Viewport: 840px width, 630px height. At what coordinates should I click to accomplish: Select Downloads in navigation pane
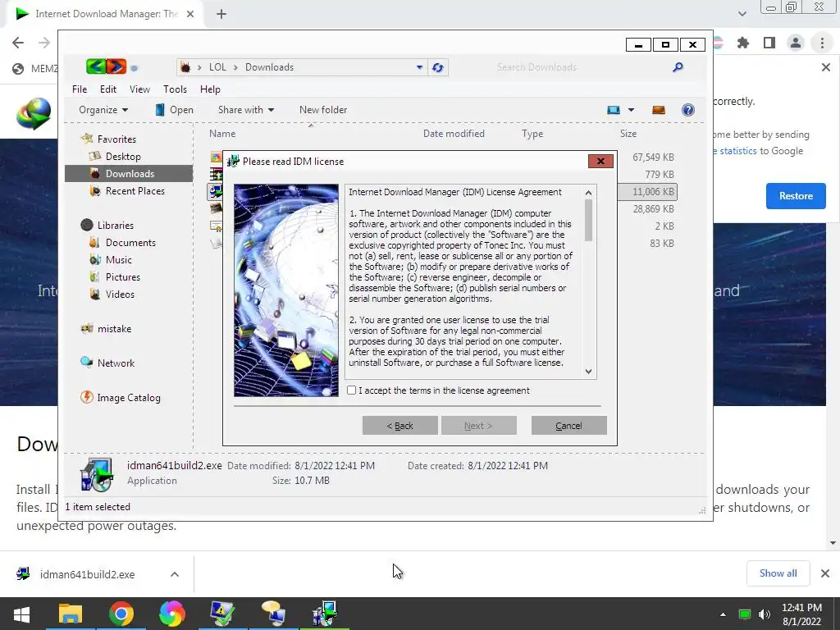pos(129,174)
